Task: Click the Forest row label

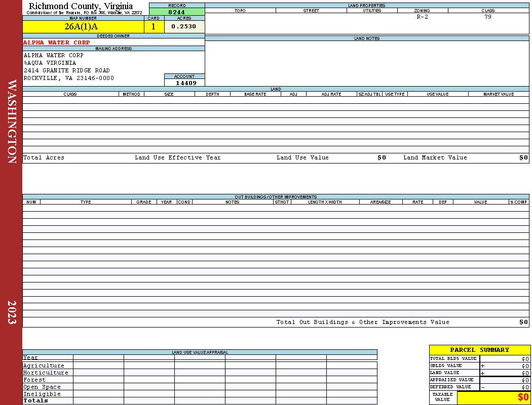Action: click(34, 380)
